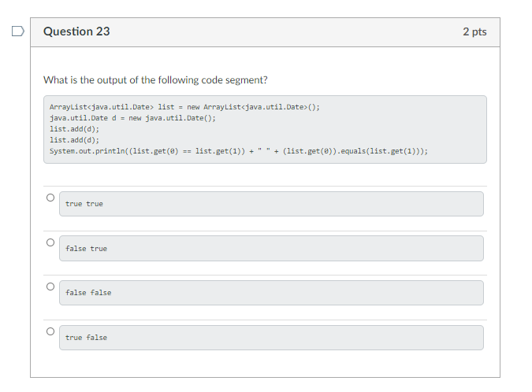The width and height of the screenshot is (532, 392).
Task: Click "list.get(0) == list.get(1)" expression
Action: 185,150
